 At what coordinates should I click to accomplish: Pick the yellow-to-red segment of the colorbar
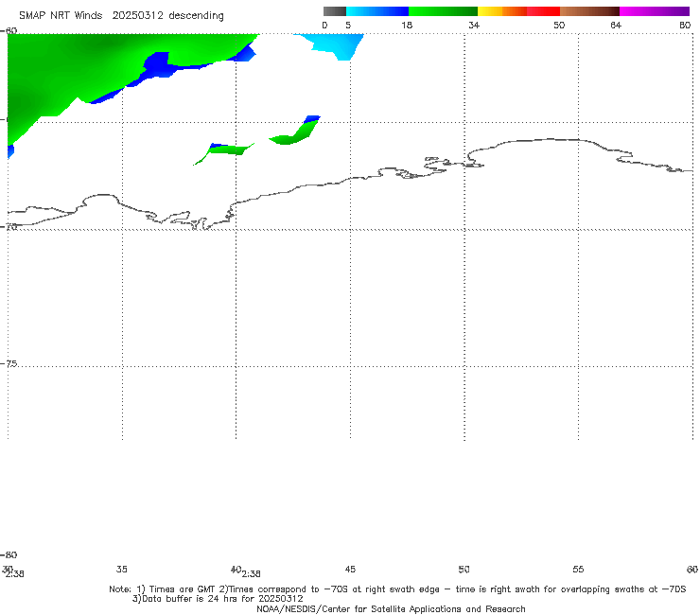[518, 11]
